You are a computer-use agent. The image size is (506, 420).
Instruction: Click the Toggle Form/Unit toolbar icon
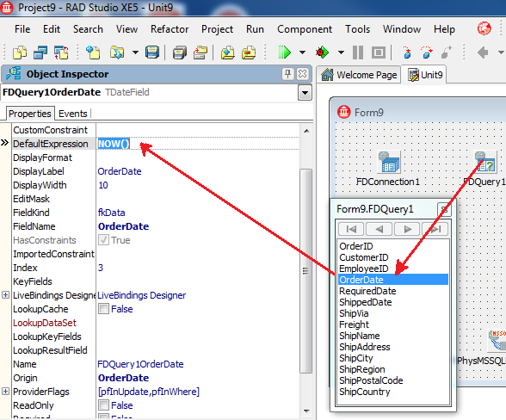pos(61,52)
